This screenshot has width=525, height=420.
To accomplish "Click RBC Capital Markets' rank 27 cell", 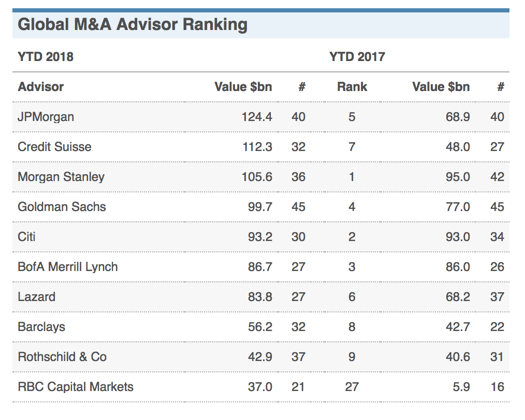I will [352, 387].
